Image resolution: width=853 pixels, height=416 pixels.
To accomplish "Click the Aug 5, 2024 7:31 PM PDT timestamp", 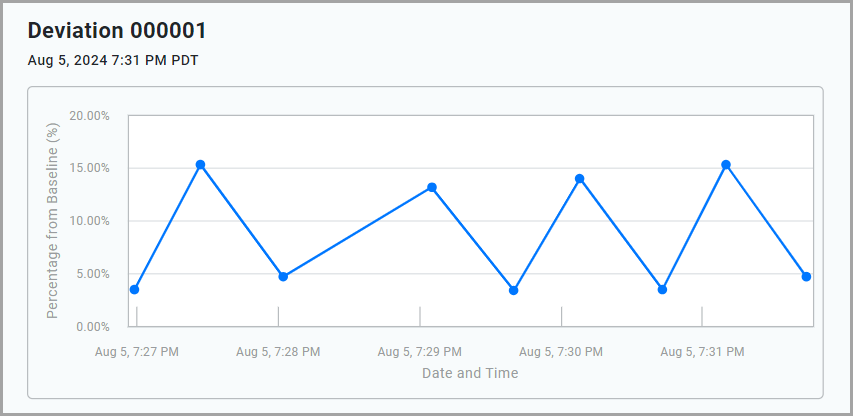I will (x=113, y=60).
